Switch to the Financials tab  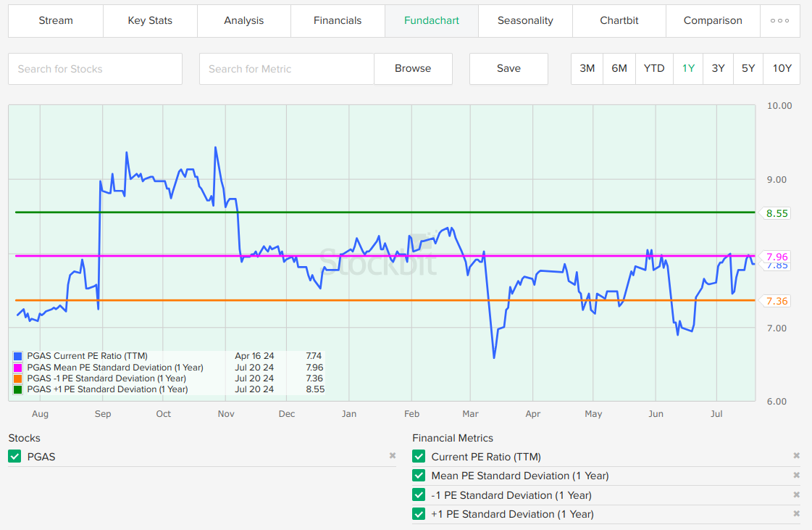point(338,20)
